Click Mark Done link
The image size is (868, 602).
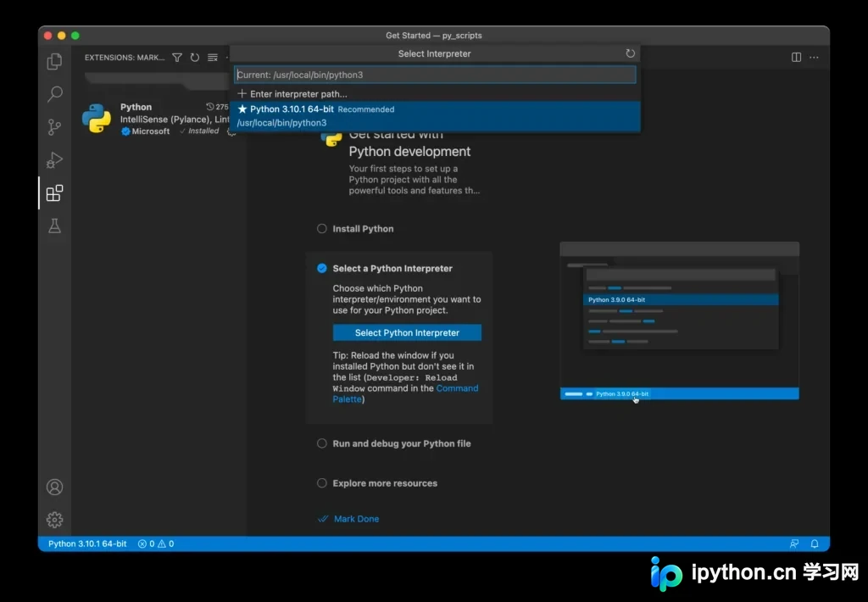357,519
